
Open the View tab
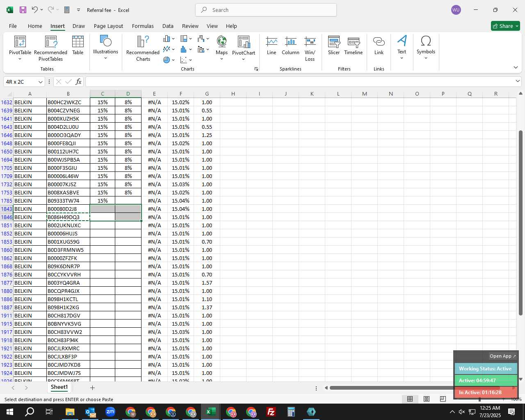[212, 26]
